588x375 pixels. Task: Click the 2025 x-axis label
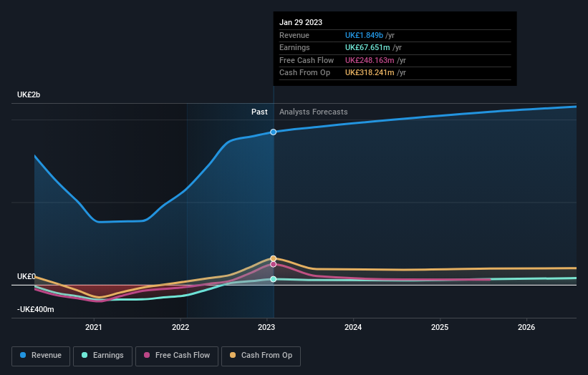pyautogui.click(x=440, y=328)
